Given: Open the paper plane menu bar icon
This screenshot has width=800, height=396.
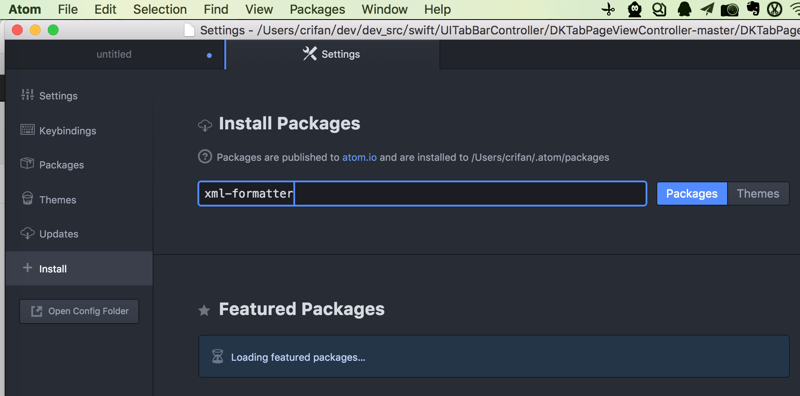Looking at the screenshot, I should [x=707, y=9].
